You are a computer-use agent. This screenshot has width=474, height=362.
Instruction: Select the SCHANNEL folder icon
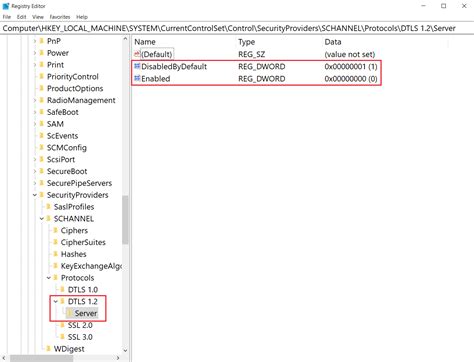pos(49,218)
